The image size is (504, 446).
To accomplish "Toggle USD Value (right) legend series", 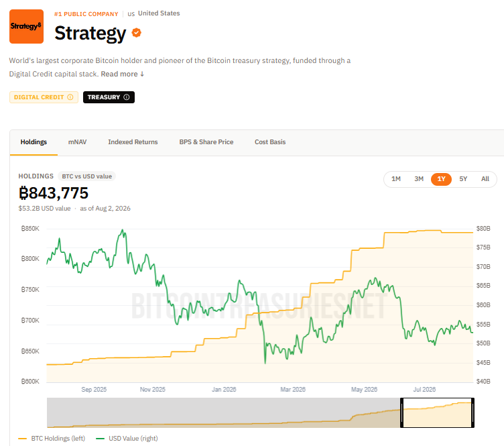I will point(127,438).
